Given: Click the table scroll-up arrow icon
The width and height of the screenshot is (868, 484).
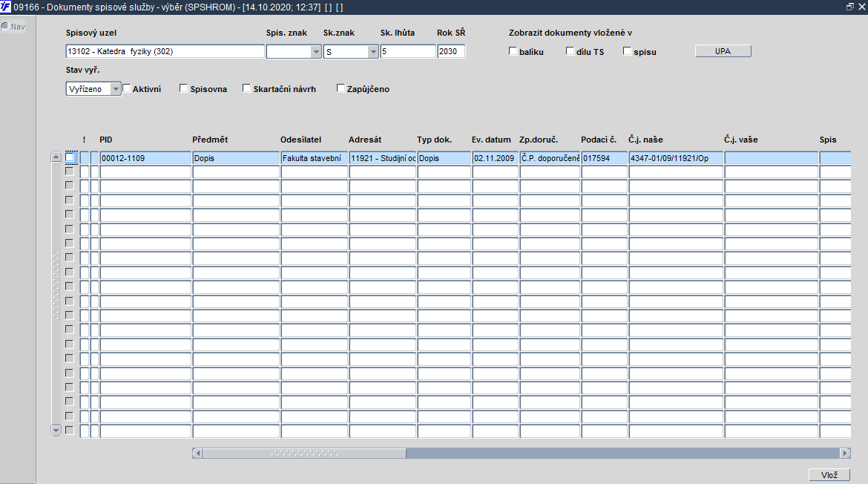Looking at the screenshot, I should click(x=56, y=157).
